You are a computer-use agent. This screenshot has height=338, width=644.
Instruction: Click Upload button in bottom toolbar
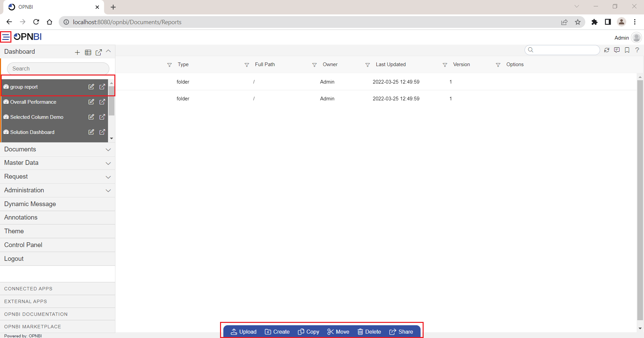click(x=244, y=332)
